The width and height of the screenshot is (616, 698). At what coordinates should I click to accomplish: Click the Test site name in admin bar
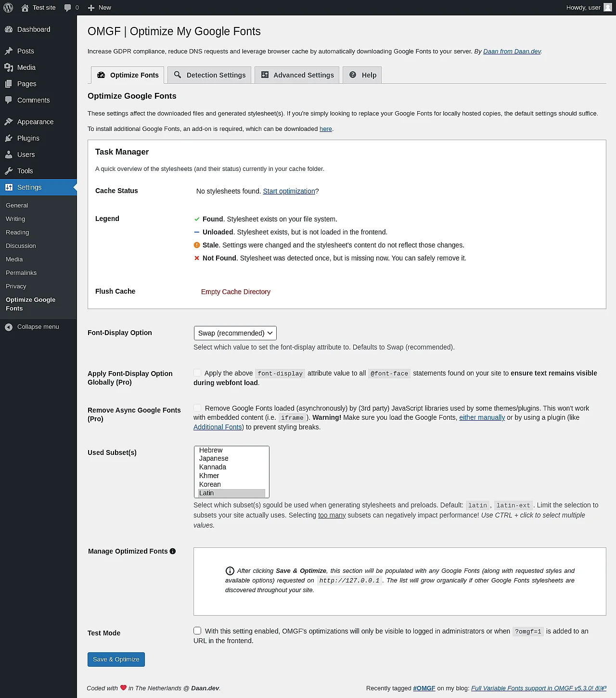click(44, 8)
